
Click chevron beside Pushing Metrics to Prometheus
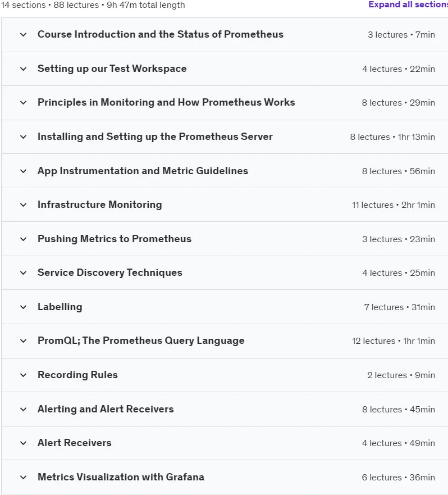coord(24,239)
